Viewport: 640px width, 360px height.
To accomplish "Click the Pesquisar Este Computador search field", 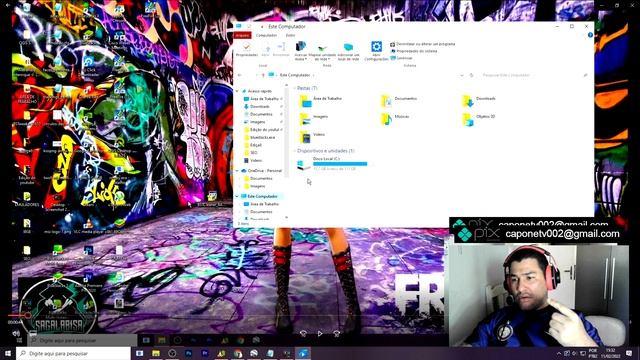I will (x=534, y=75).
